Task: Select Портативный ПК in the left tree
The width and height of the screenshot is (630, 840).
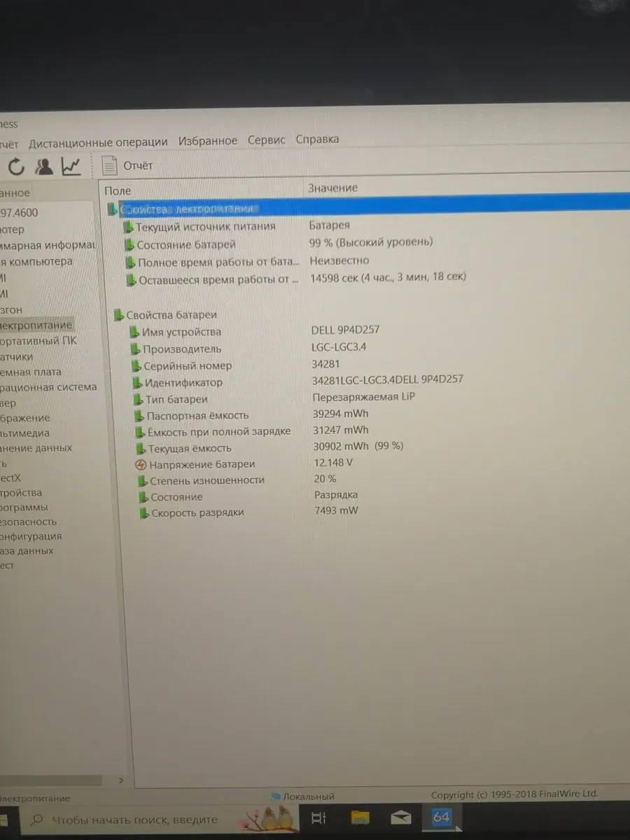Action: (38, 341)
